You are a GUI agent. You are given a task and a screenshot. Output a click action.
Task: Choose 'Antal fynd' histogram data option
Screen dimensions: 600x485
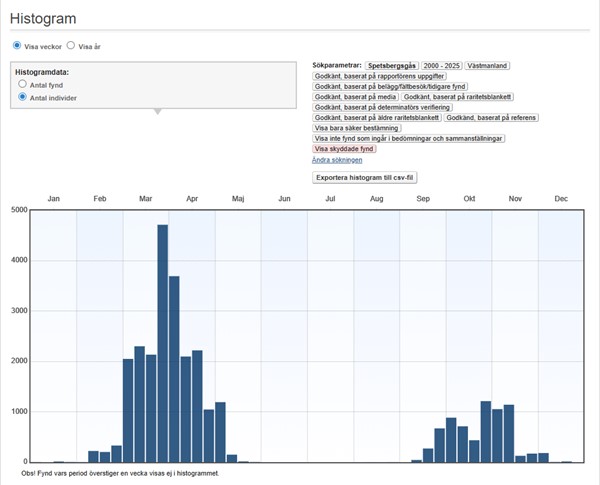coord(23,85)
